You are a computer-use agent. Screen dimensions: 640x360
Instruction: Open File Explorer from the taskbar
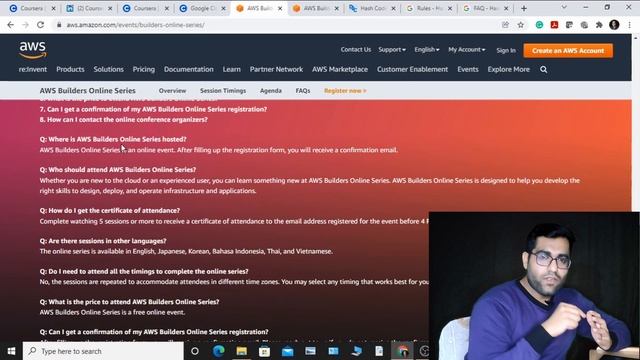242,351
